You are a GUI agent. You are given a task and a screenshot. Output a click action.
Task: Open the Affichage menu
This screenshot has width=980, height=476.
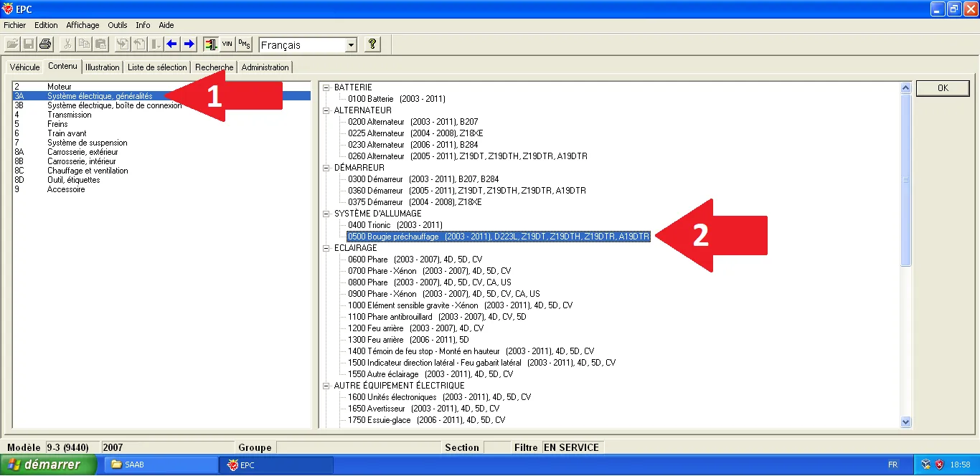tap(83, 25)
